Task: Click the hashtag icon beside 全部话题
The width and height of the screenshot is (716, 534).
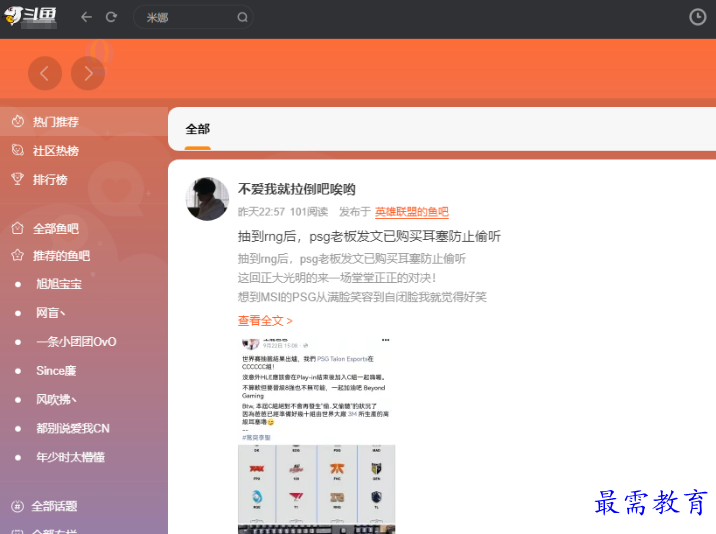Action: (17, 506)
